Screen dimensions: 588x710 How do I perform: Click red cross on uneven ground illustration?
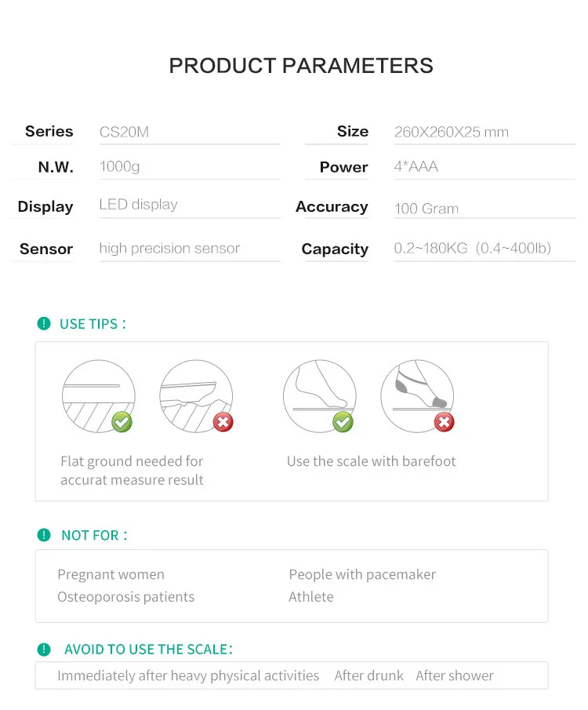click(223, 422)
